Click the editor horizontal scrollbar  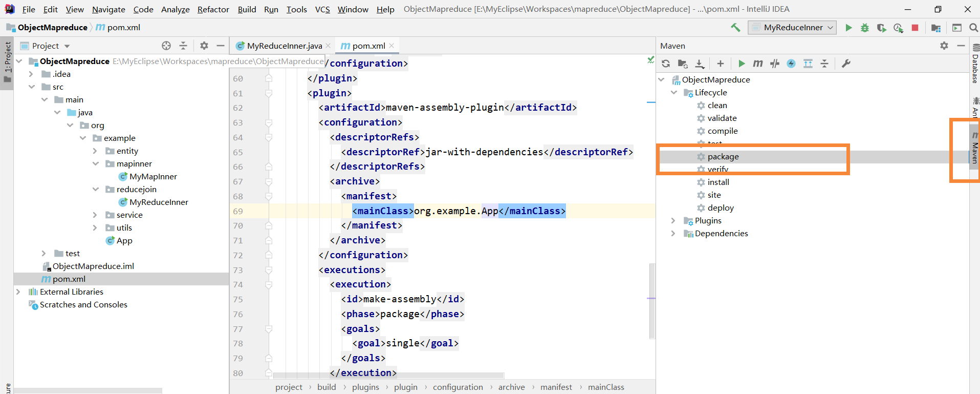click(388, 376)
